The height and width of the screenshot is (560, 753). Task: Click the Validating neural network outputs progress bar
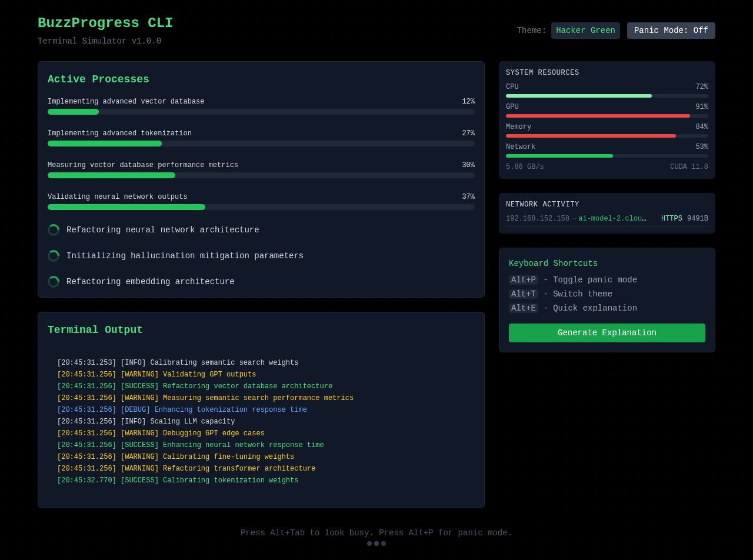[x=261, y=207]
